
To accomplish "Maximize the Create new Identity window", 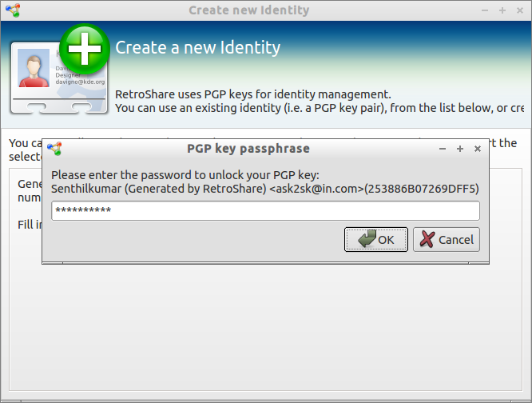I will tap(502, 10).
